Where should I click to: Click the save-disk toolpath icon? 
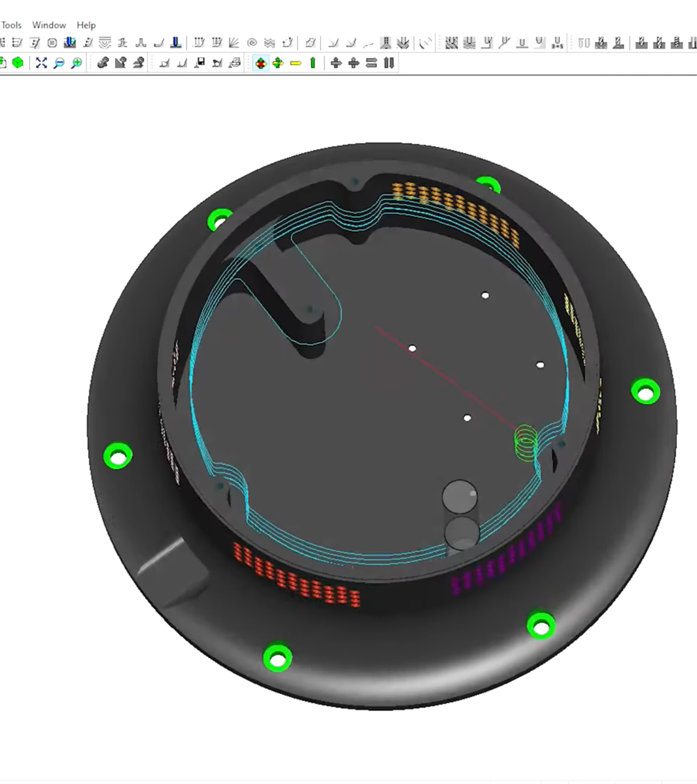(x=200, y=63)
